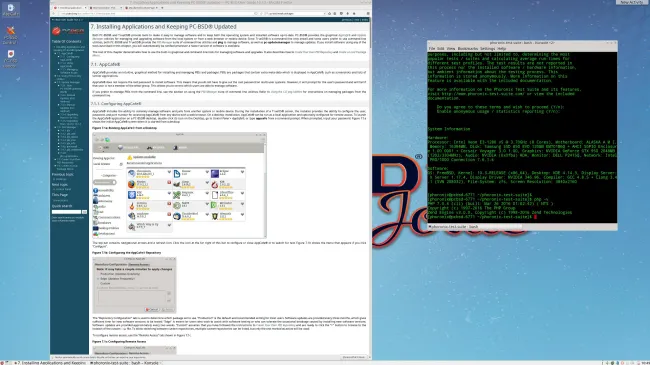Screen dimensions: 650x365
Task: Open the File menu in Konsole
Action: pyautogui.click(x=432, y=49)
